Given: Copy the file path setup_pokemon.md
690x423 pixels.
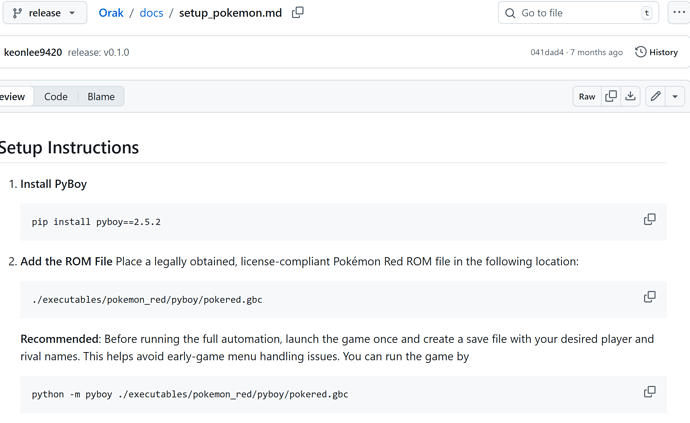Looking at the screenshot, I should (298, 13).
